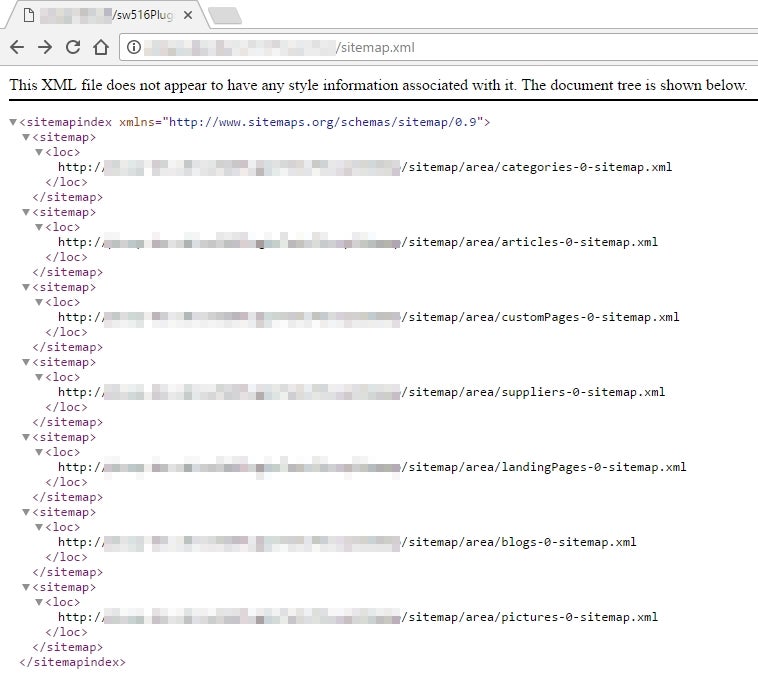
Task: Collapse the sitemap node containing customPages-0-sitemap.xml
Action: (x=26, y=287)
